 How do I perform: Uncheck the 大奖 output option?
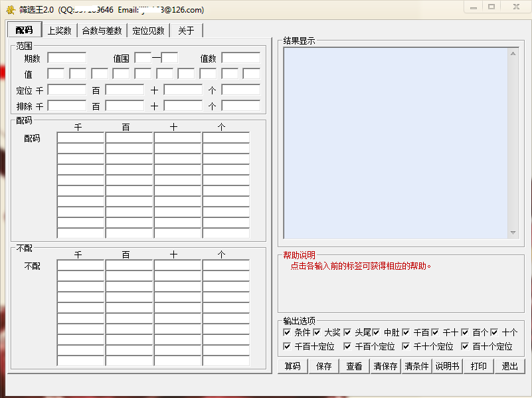click(317, 332)
